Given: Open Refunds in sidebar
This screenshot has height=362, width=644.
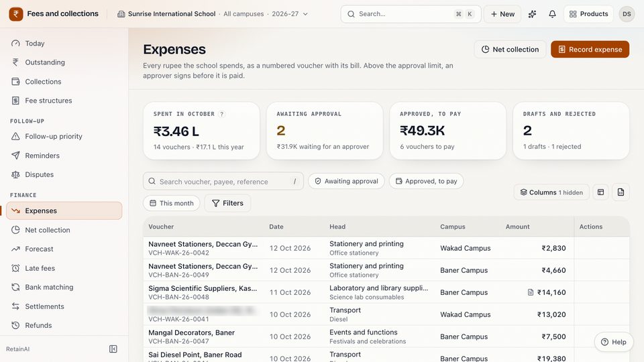Looking at the screenshot, I should click(64, 326).
